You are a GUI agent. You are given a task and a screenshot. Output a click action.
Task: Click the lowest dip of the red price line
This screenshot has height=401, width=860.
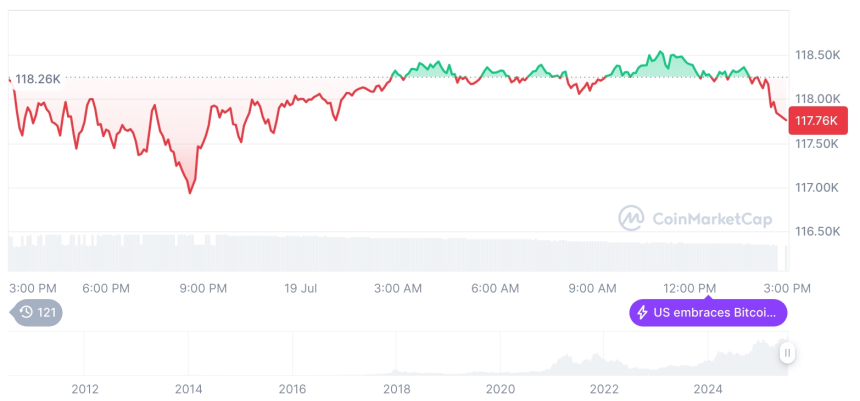[x=190, y=192]
